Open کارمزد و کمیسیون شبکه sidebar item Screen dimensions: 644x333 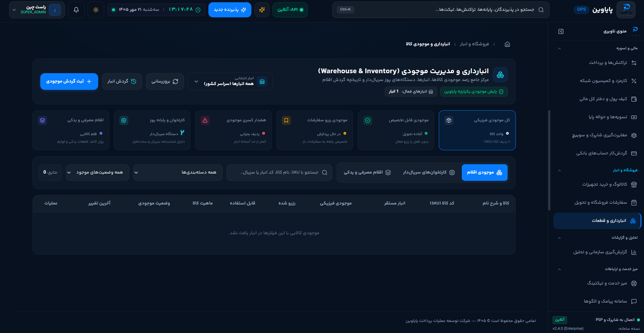[x=597, y=81]
